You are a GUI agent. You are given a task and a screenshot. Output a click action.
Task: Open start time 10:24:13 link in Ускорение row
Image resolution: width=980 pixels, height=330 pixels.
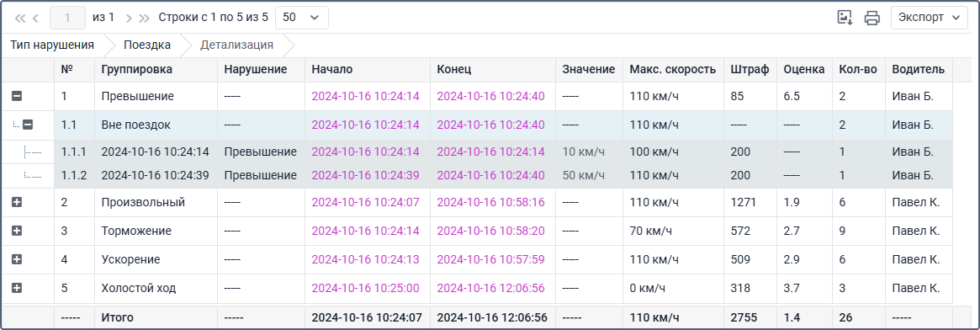point(366,259)
